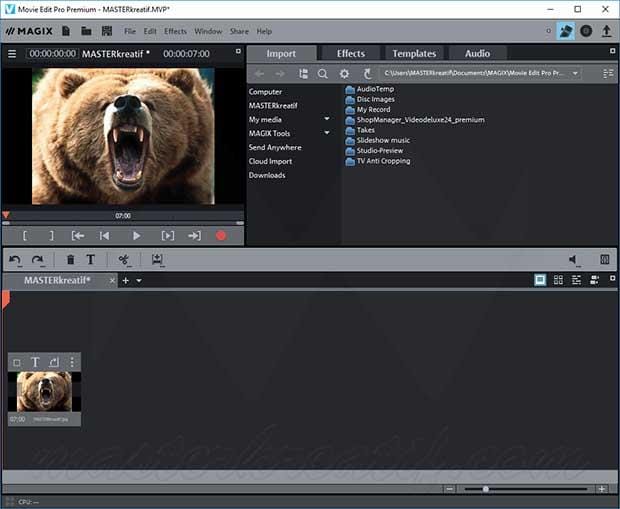Open Media Pool options gear

pos(344,74)
